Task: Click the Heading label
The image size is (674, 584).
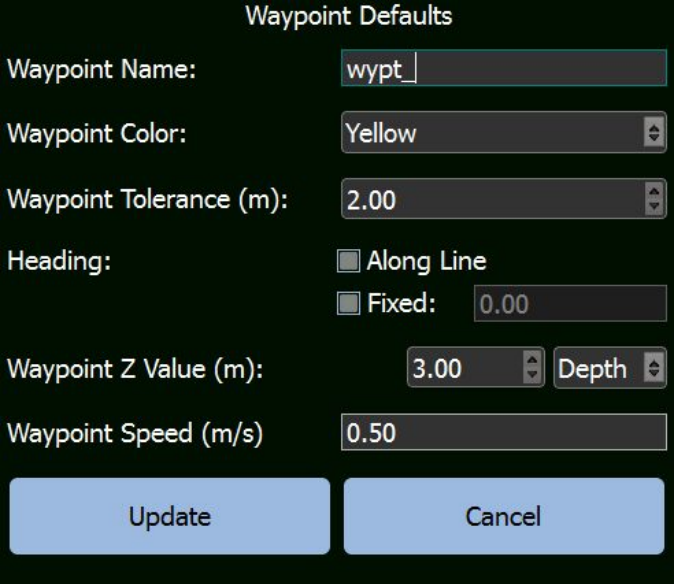Action: [x=59, y=261]
